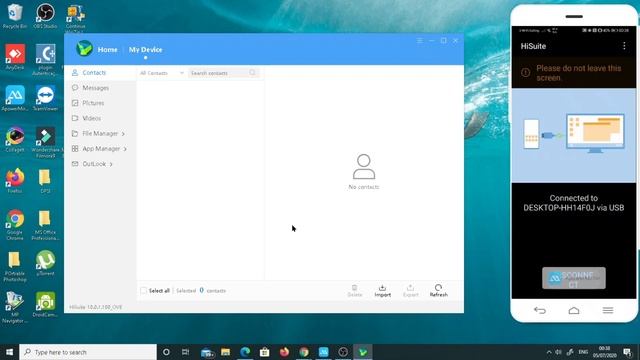This screenshot has height=360, width=640.
Task: Click the Outlook envelope icon
Action: point(75,164)
